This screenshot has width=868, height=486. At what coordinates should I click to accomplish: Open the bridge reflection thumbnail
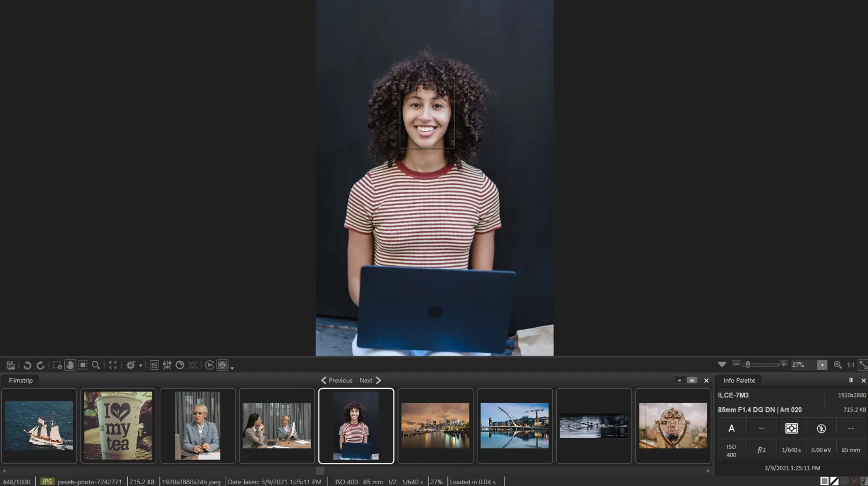tap(514, 426)
